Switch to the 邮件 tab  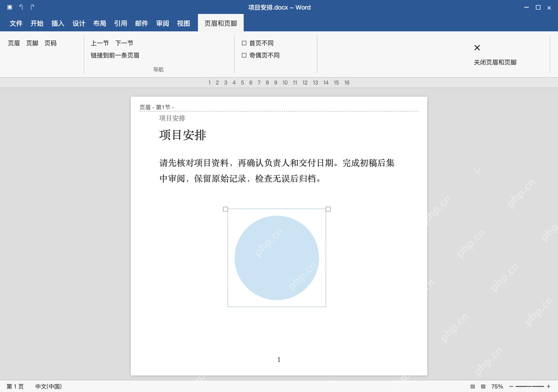[x=142, y=23]
